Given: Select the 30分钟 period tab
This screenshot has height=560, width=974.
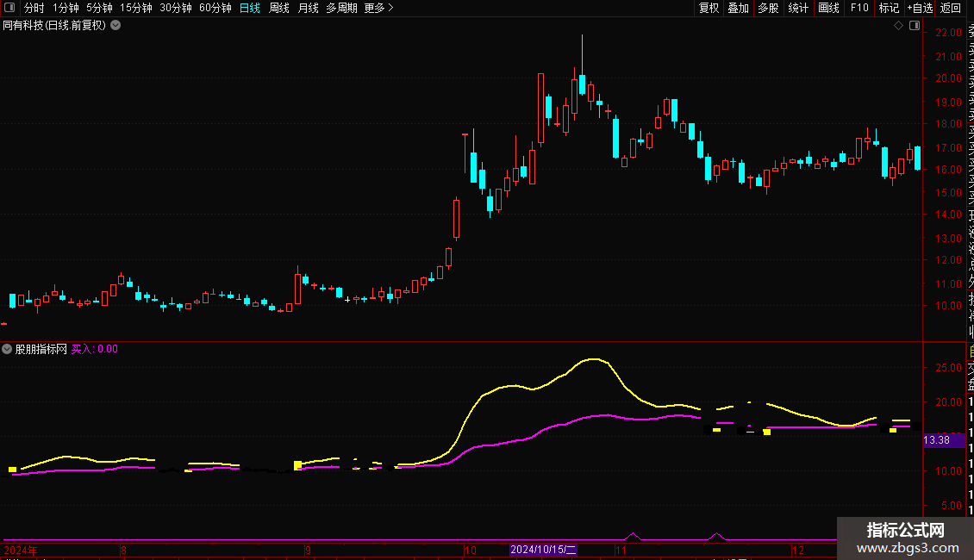Looking at the screenshot, I should tap(176, 8).
